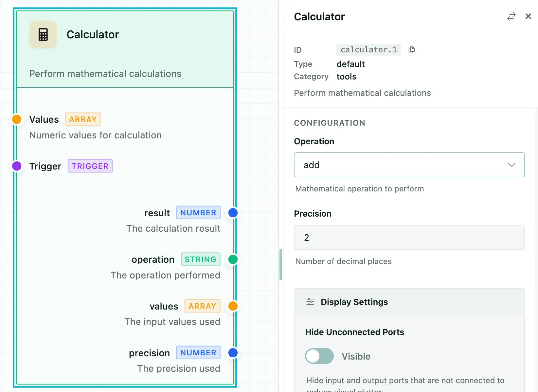Click the panel divider scrollbar handle
The image size is (538, 392).
(281, 264)
